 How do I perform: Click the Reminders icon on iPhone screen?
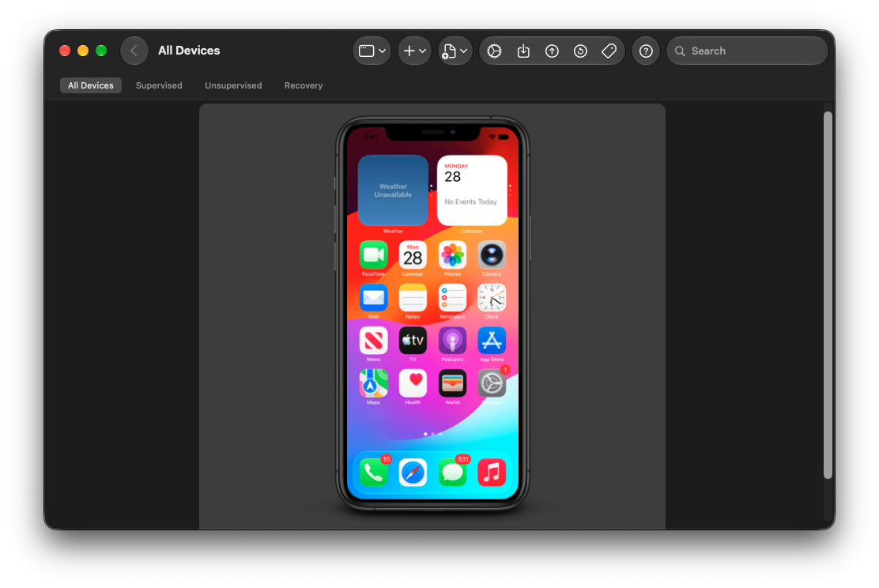tap(452, 298)
